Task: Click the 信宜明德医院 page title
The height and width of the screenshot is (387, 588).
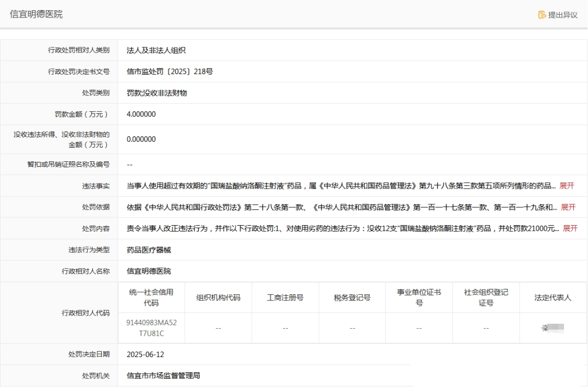Action: pos(36,14)
